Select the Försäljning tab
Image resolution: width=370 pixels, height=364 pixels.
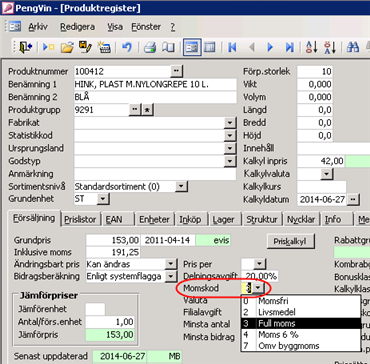34,218
